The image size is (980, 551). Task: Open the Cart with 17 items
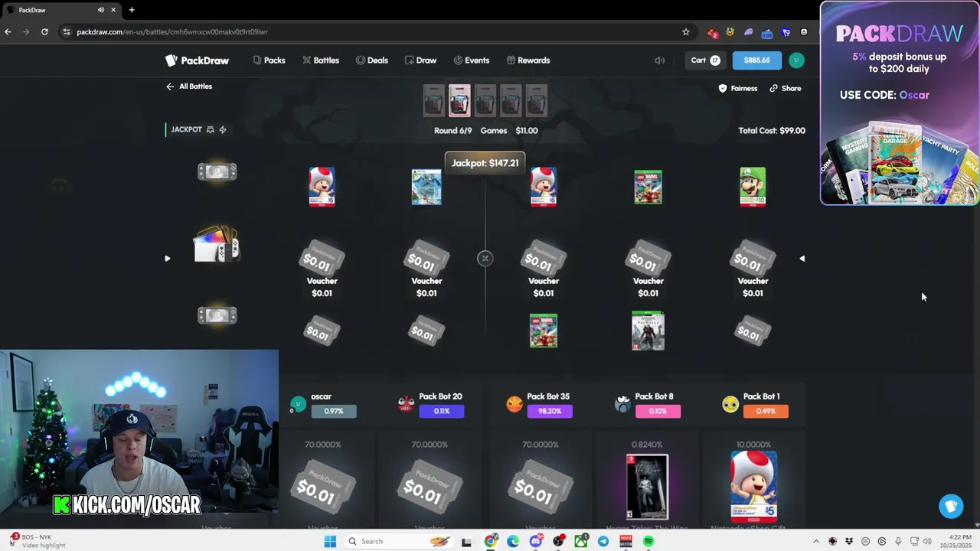point(705,60)
